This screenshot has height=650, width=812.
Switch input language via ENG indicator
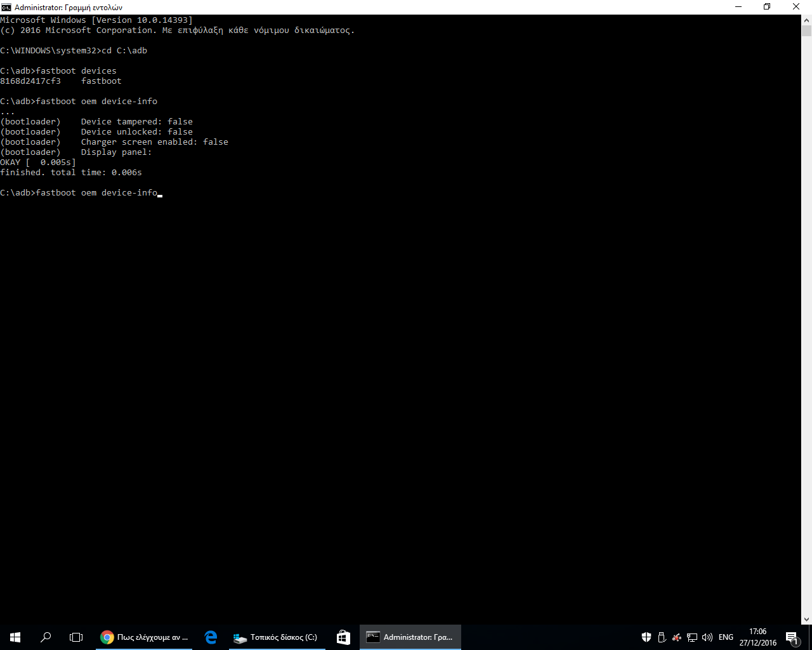click(x=726, y=637)
